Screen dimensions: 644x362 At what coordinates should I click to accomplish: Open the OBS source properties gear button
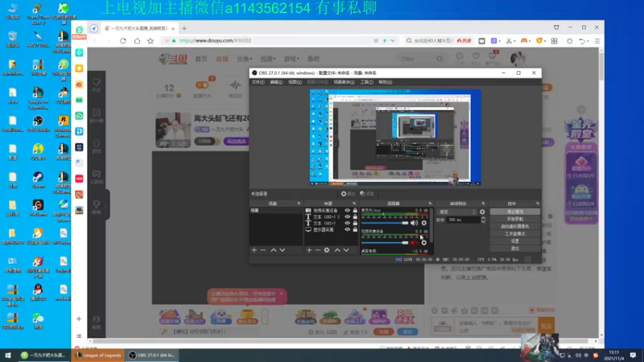348,194
